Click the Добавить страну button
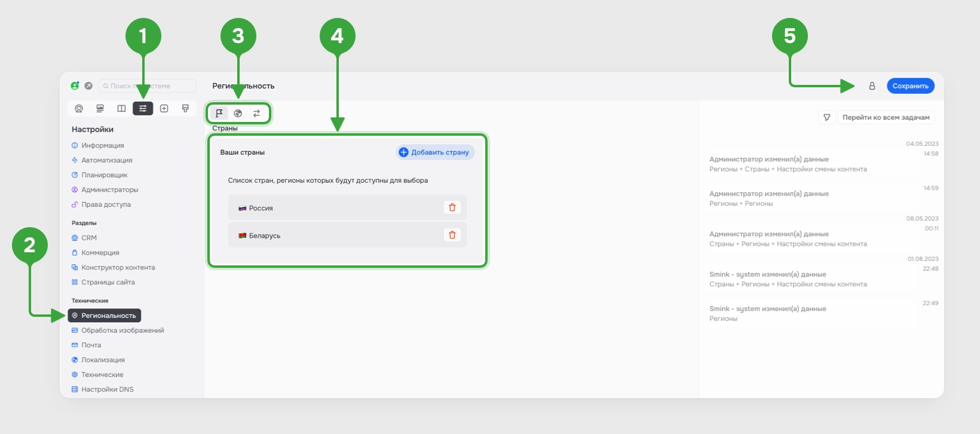The height and width of the screenshot is (434, 980). tap(434, 152)
